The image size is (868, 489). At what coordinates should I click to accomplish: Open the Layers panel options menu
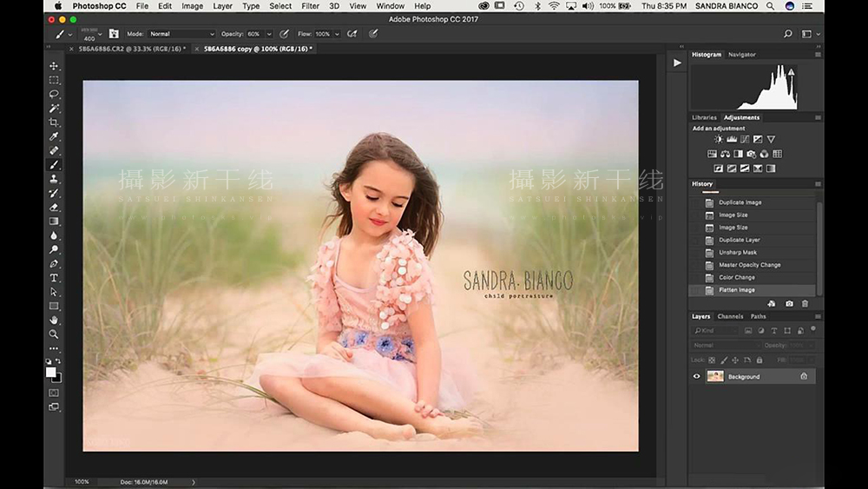(818, 316)
